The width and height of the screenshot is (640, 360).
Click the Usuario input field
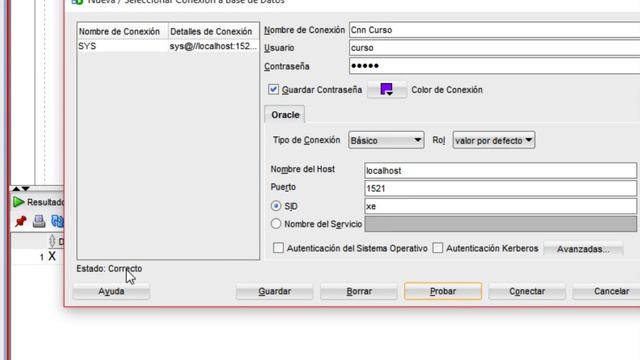click(494, 48)
